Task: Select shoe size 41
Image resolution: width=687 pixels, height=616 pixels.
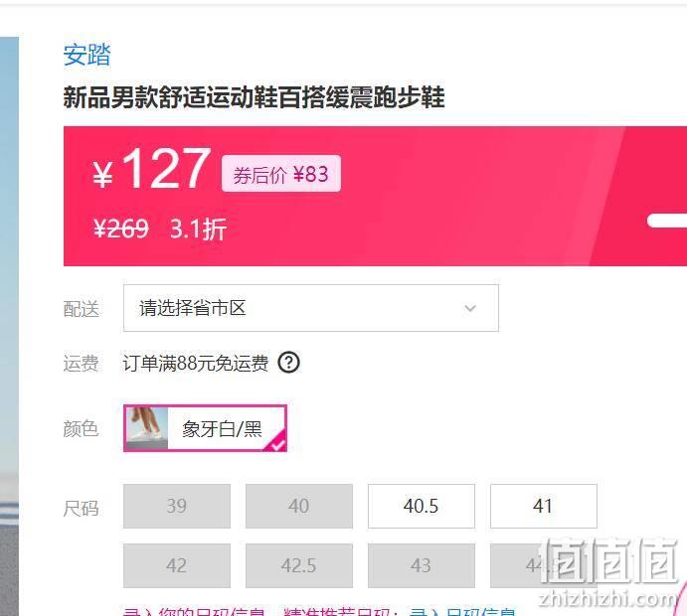Action: 543,506
